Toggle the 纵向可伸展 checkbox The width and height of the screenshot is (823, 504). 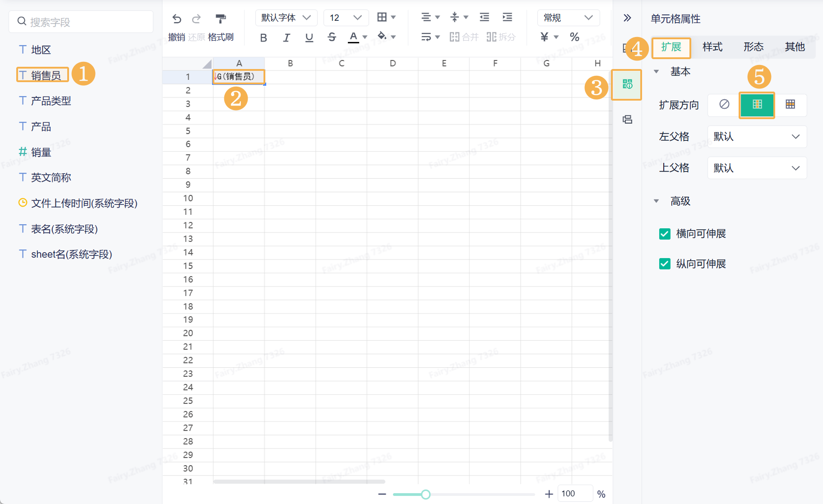(665, 264)
